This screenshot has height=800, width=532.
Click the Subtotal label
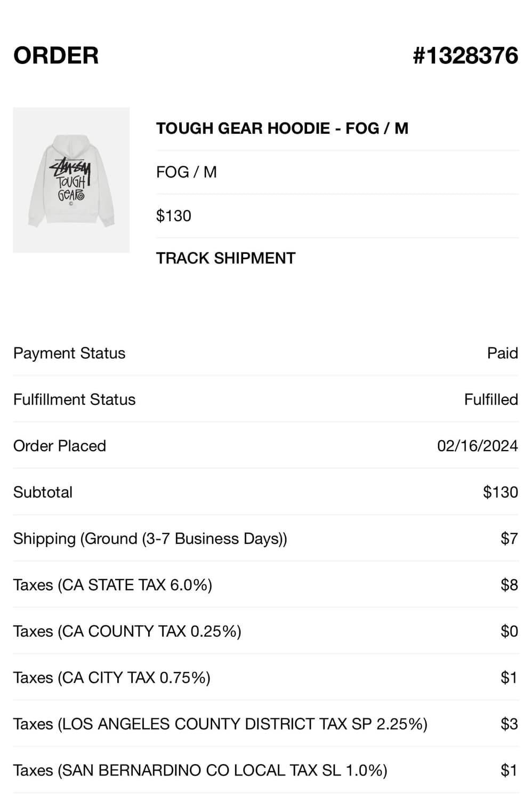[x=43, y=492]
